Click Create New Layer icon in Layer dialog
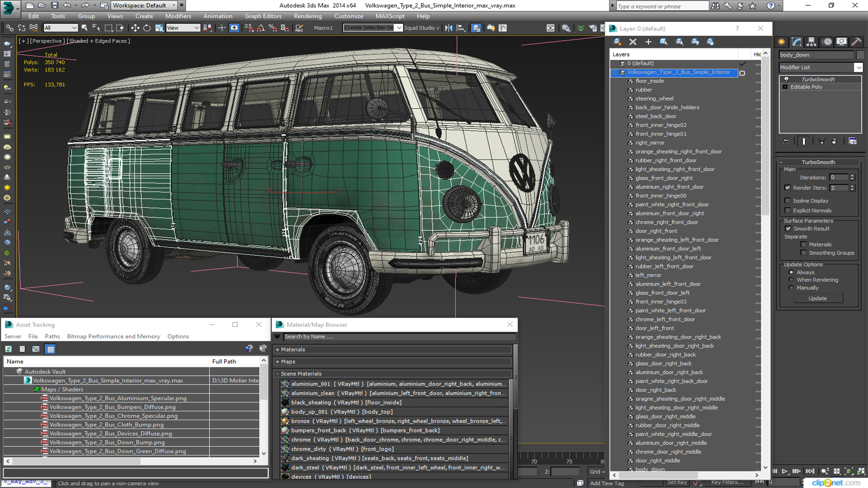Screen dimensions: 868x488 [617, 42]
